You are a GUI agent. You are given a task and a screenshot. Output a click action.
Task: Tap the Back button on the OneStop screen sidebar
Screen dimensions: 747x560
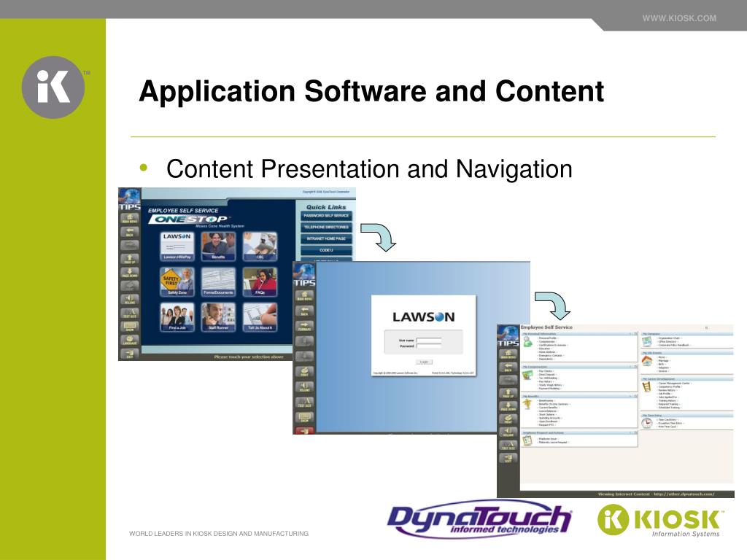[130, 233]
